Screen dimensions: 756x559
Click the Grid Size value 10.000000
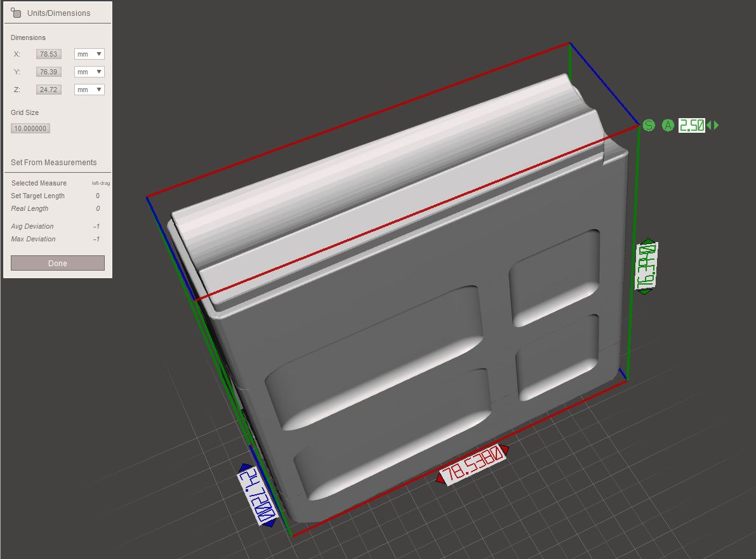click(31, 128)
